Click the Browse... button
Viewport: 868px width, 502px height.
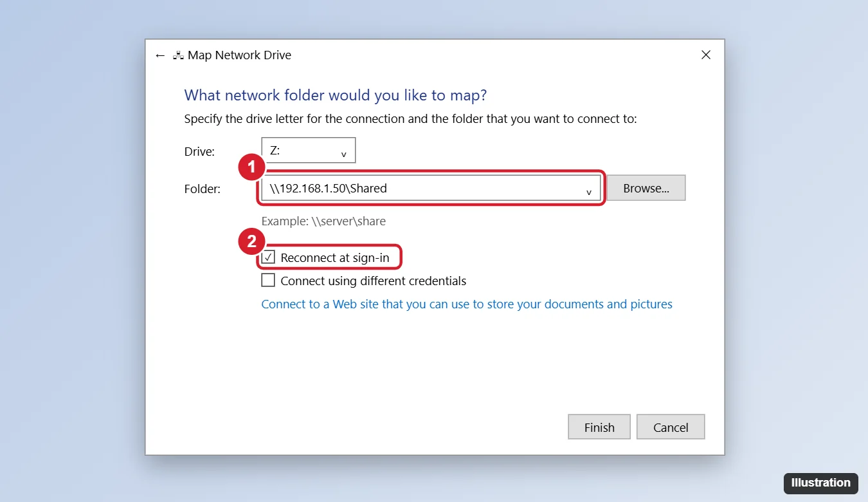(646, 189)
